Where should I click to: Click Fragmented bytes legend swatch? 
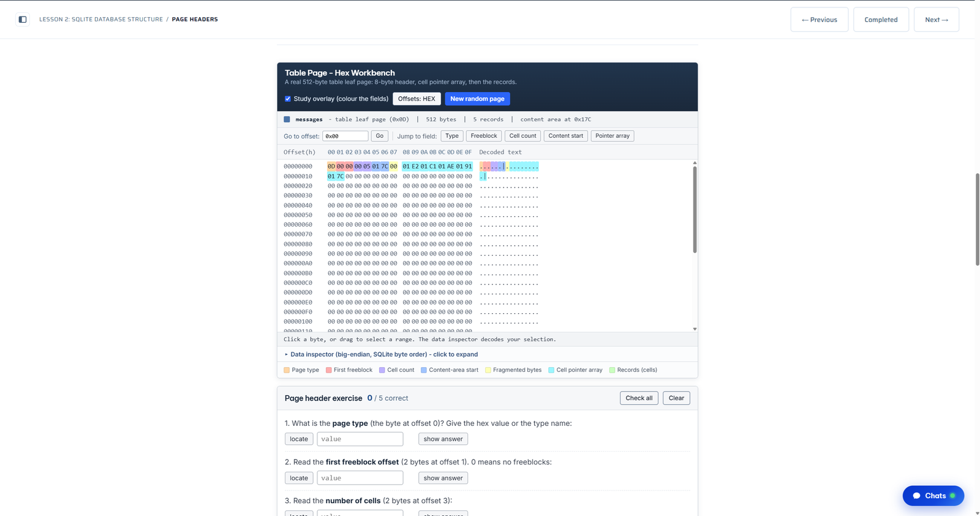pyautogui.click(x=488, y=370)
